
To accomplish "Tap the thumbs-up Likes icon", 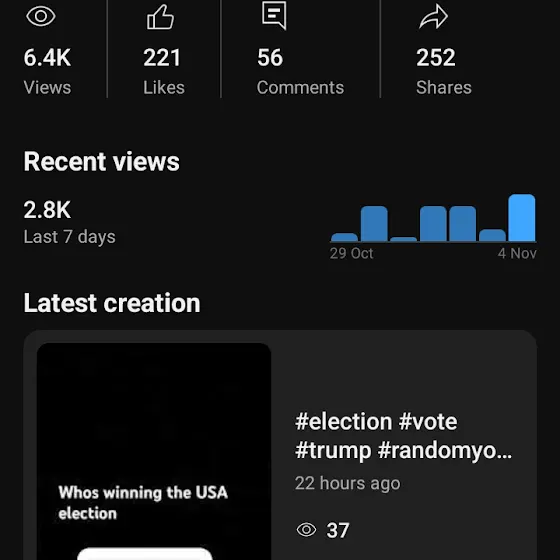I will (160, 17).
